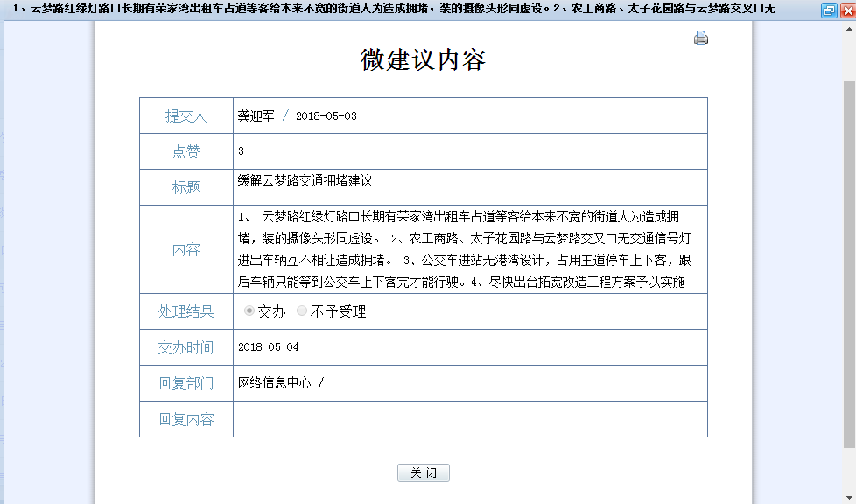Click the 微建议内容 page heading
The width and height of the screenshot is (856, 504).
pyautogui.click(x=423, y=59)
